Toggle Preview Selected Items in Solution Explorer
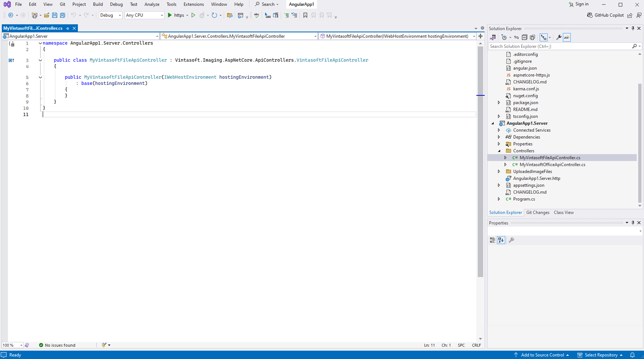This screenshot has height=359, width=644. coord(567,37)
